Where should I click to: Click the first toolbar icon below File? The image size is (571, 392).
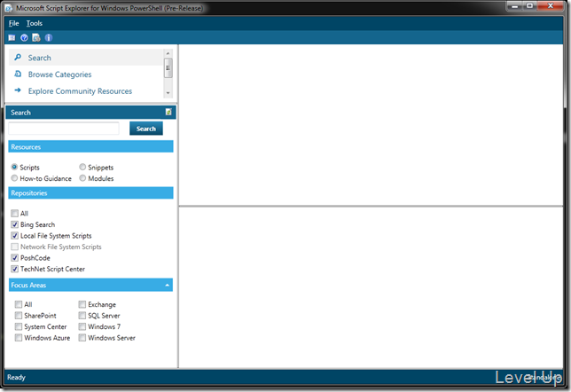pyautogui.click(x=12, y=37)
